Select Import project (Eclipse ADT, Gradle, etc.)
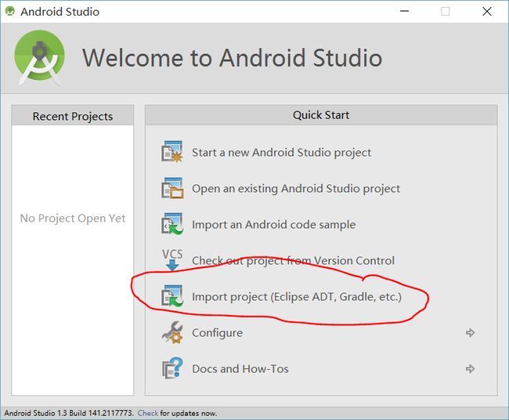This screenshot has width=509, height=420. point(297,296)
